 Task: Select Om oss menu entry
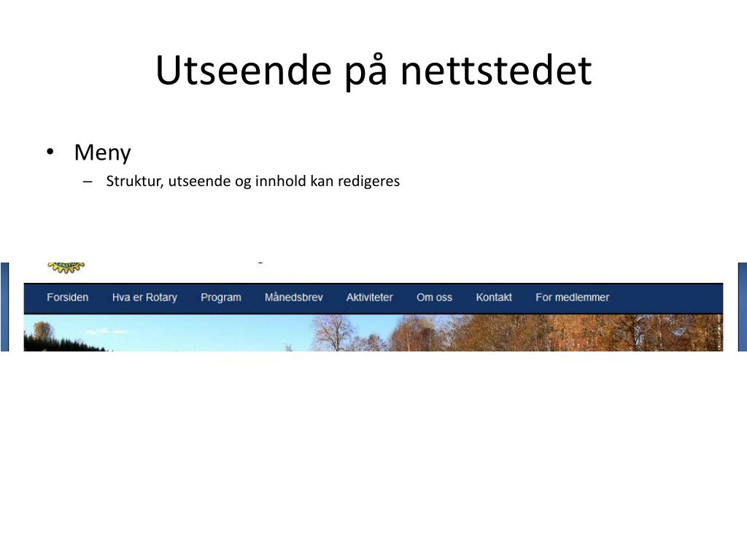point(435,297)
